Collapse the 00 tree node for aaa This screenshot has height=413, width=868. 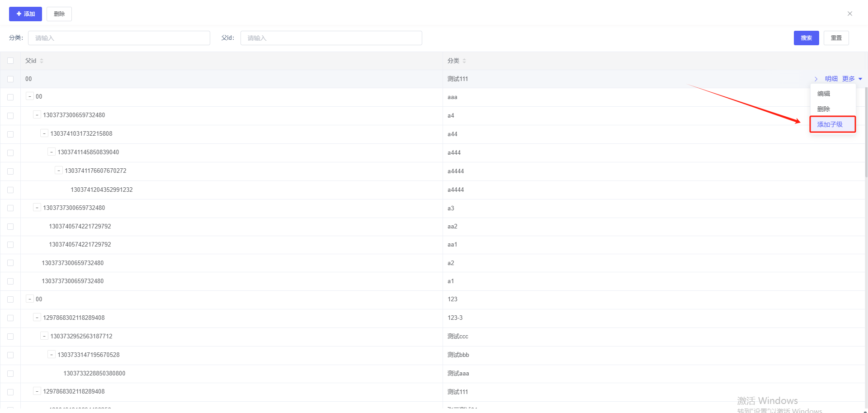pos(30,96)
